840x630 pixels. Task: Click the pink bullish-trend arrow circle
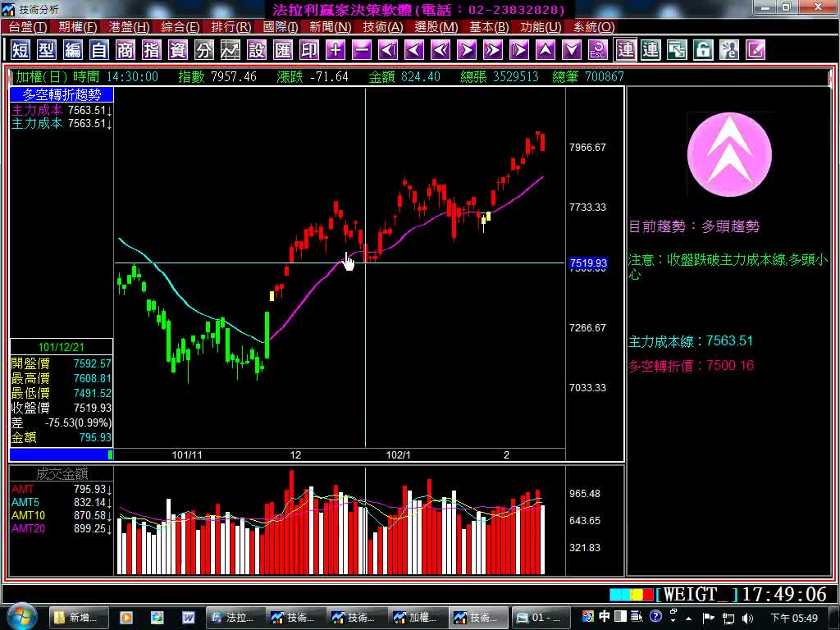729,154
